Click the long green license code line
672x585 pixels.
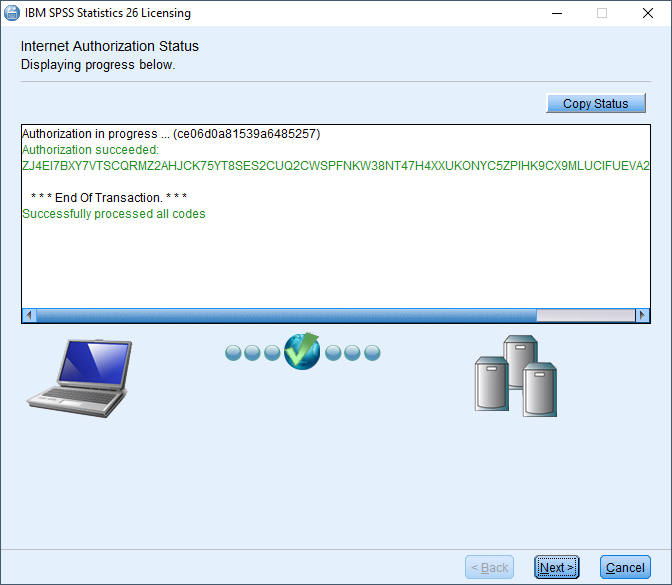[336, 166]
